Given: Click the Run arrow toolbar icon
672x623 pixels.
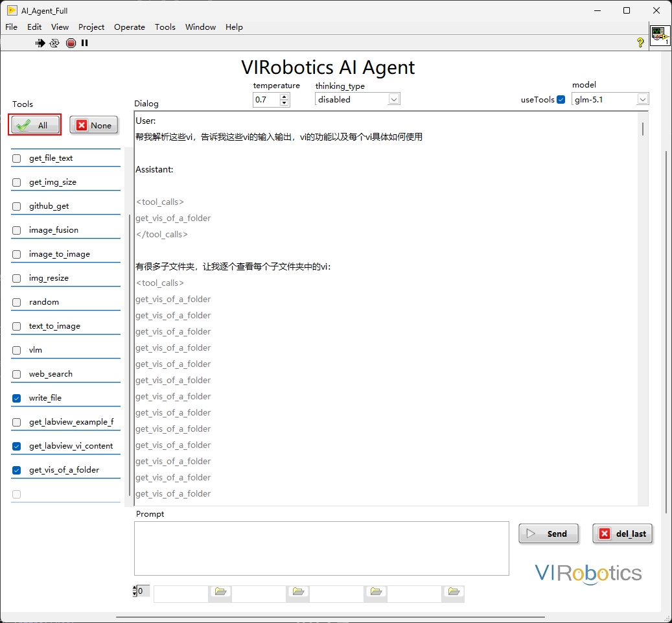Looking at the screenshot, I should [x=40, y=43].
